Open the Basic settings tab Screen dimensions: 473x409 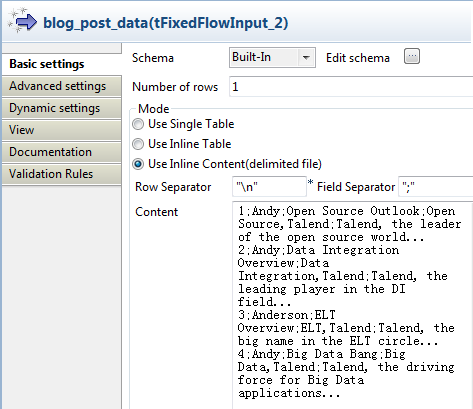(62, 64)
